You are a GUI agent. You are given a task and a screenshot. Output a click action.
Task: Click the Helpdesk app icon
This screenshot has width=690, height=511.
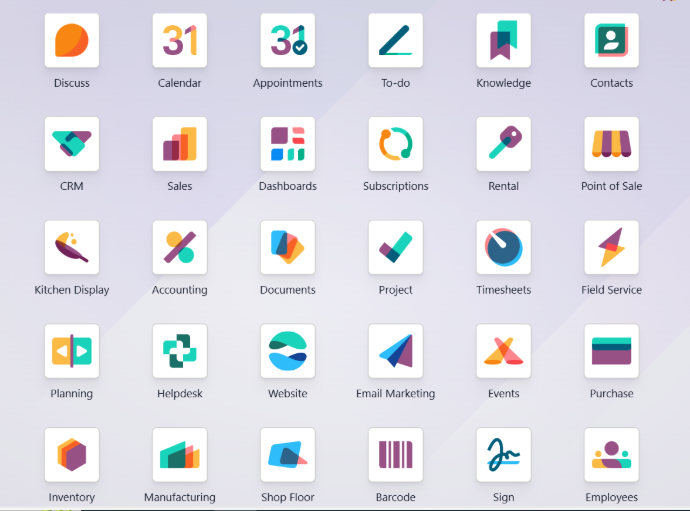coord(180,352)
